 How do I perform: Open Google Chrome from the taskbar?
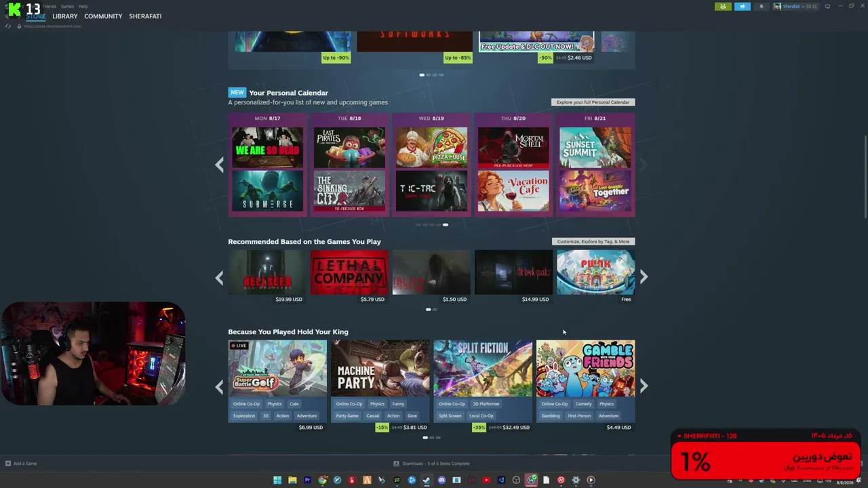(322, 480)
